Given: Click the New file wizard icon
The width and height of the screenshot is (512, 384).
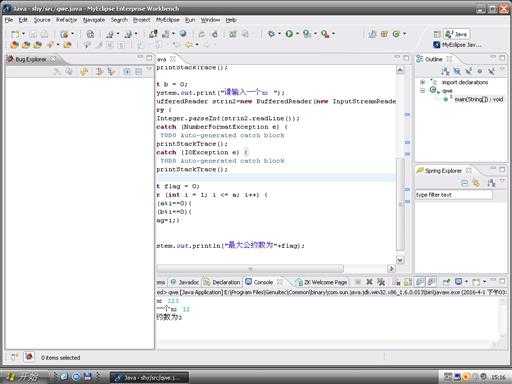Looking at the screenshot, I should click(x=15, y=34).
